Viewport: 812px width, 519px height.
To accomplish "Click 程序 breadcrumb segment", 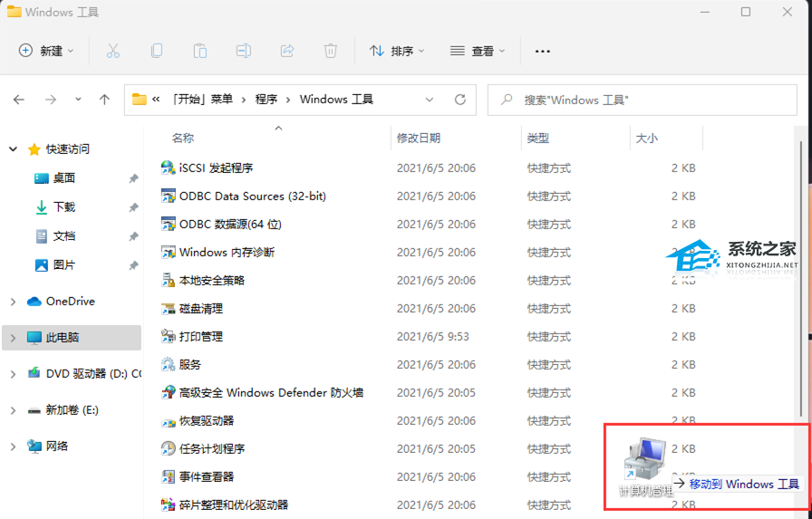I will tap(266, 100).
